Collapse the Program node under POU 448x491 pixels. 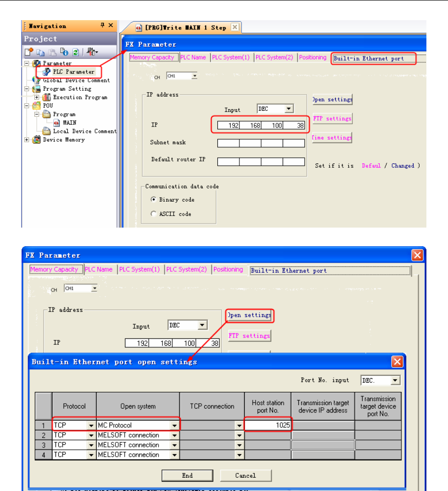click(x=37, y=114)
